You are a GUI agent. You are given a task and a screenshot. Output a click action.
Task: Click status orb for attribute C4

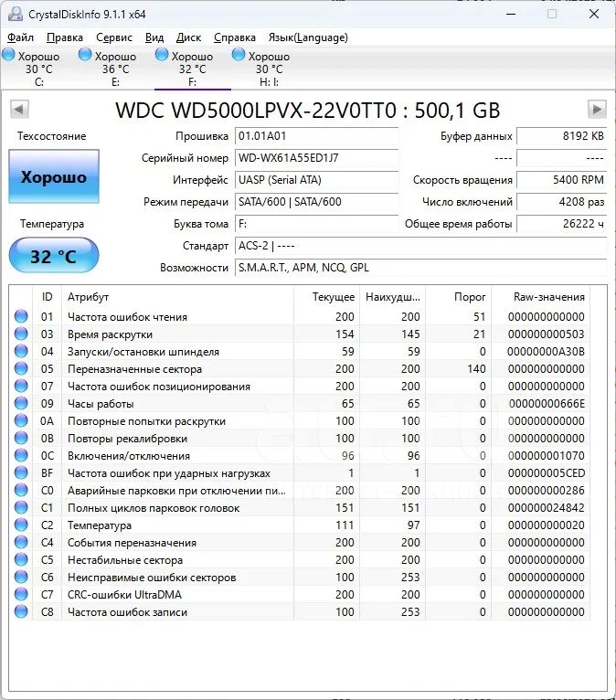tap(21, 543)
